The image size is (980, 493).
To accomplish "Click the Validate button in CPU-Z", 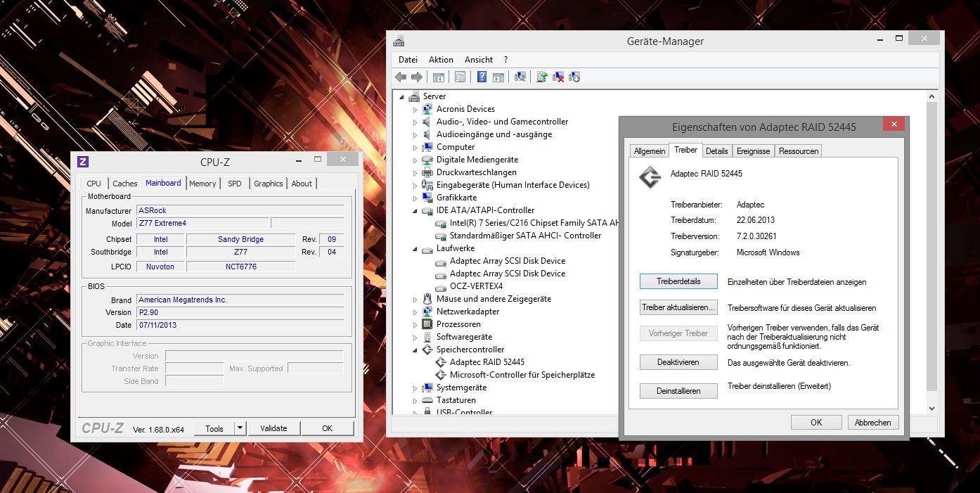I will (x=273, y=428).
